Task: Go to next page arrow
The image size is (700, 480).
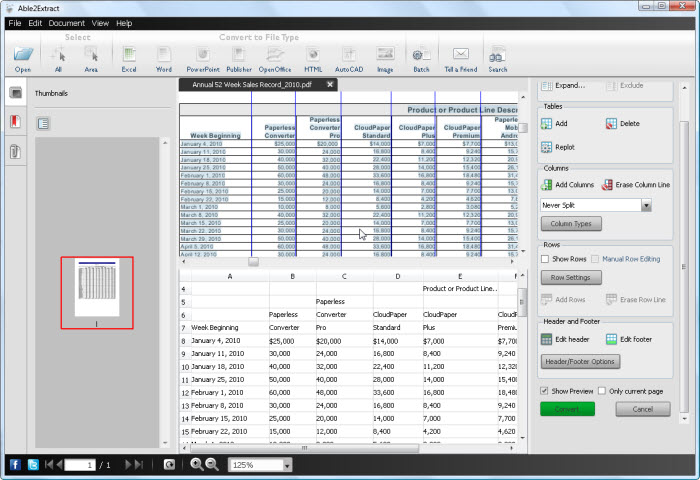Action: (128, 465)
